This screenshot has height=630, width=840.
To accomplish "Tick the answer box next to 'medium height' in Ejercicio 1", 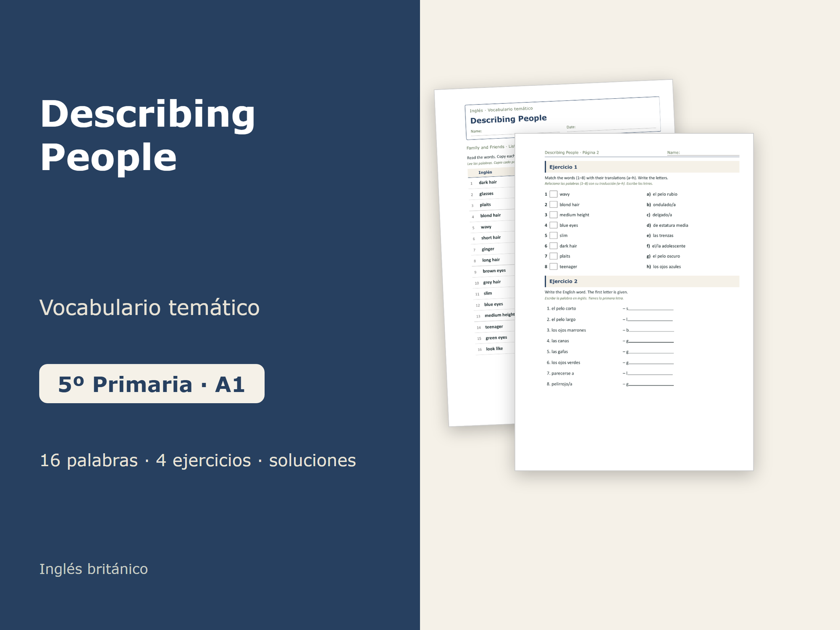I will 554,215.
